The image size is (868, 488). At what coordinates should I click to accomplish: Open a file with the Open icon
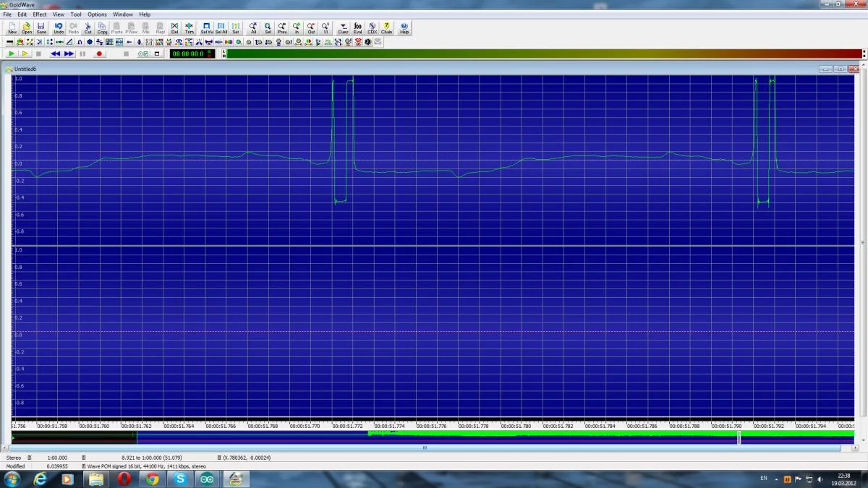coord(27,28)
